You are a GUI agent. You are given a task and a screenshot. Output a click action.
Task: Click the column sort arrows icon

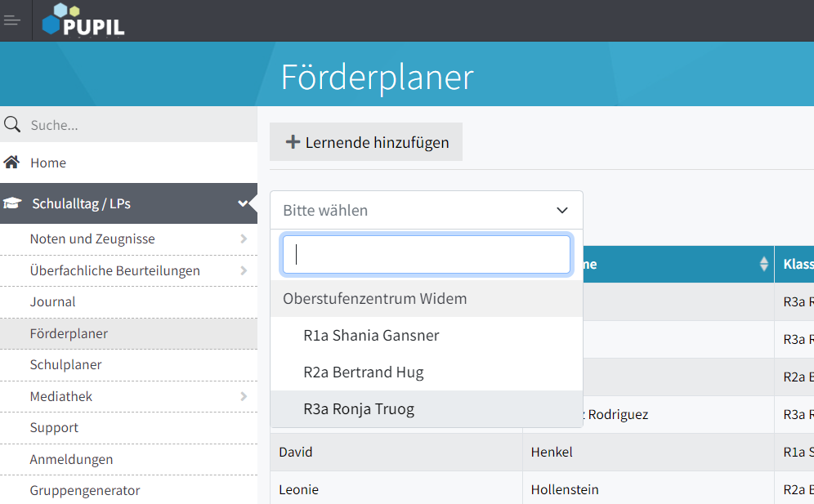(x=763, y=264)
